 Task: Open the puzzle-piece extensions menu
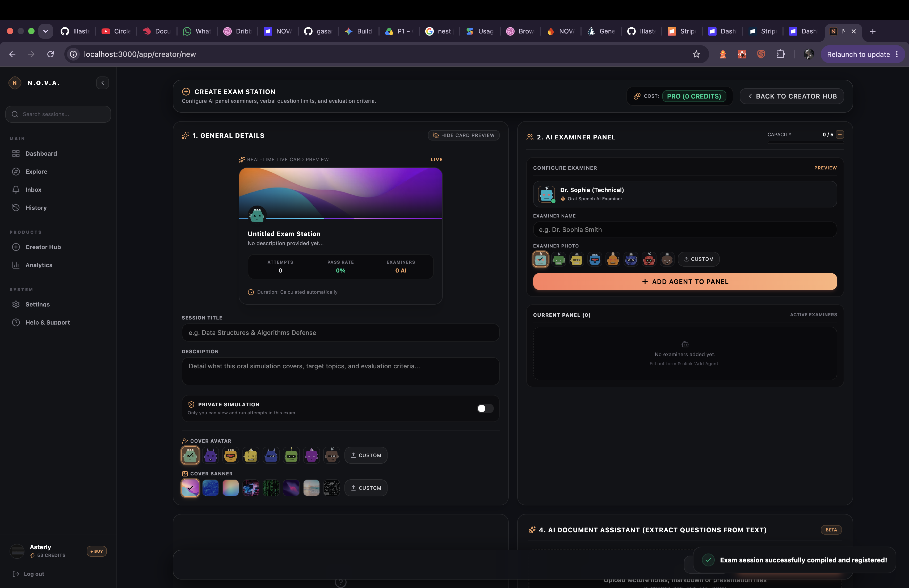click(781, 54)
